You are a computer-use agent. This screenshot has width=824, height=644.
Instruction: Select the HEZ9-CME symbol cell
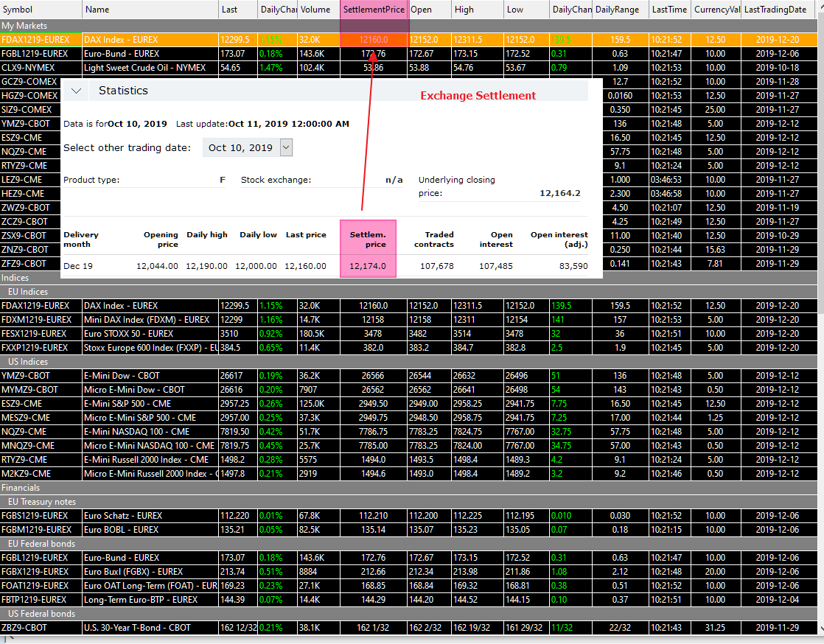[30, 194]
